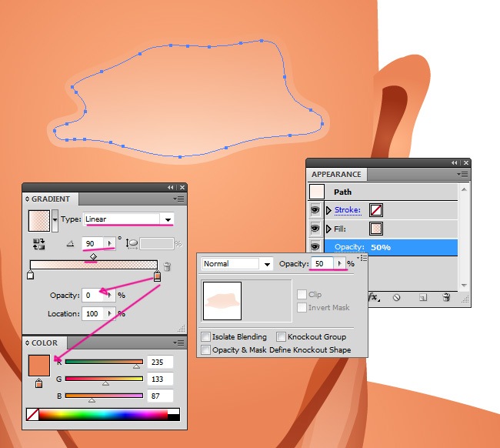The height and width of the screenshot is (448, 500).
Task: Toggle visibility of the Fill row
Action: point(315,229)
